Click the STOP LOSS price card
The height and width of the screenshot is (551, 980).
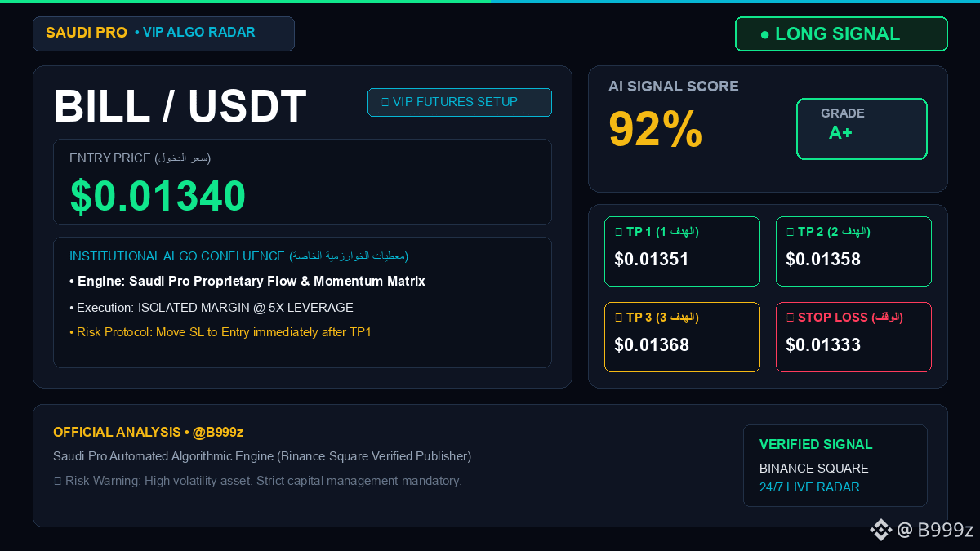[x=853, y=337]
